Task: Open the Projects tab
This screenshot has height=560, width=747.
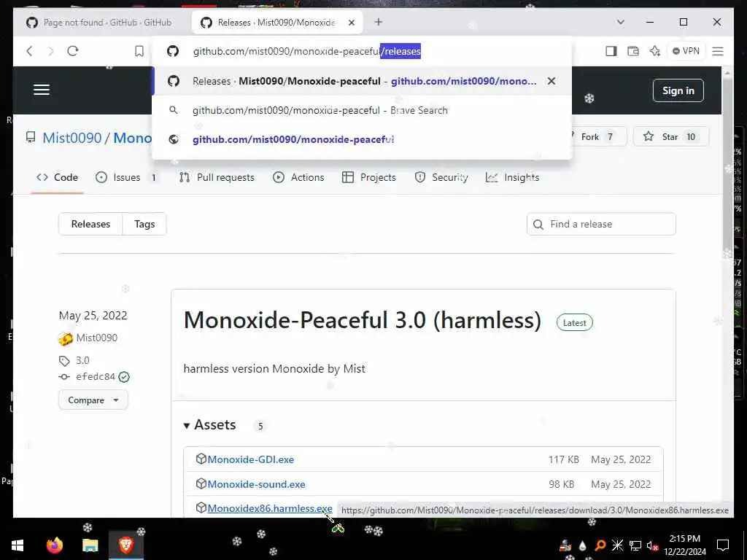Action: (369, 177)
